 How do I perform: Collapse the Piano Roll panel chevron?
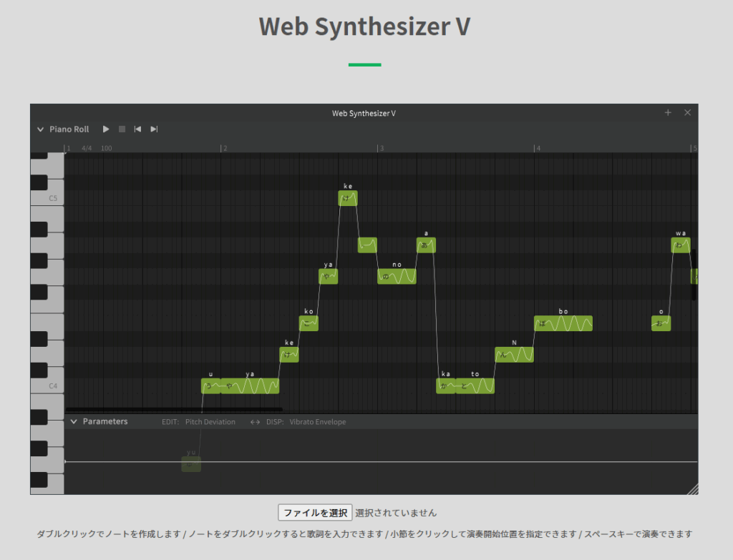[x=40, y=129]
